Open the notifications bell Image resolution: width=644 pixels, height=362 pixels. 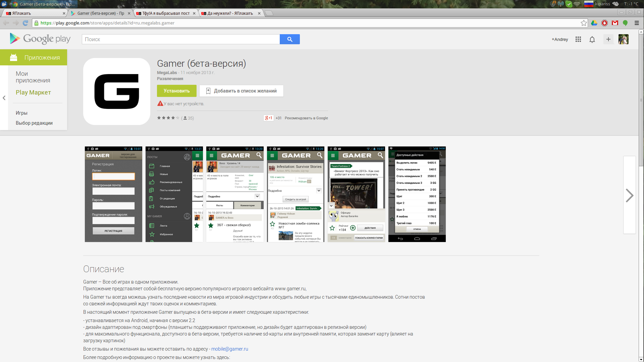pyautogui.click(x=592, y=39)
